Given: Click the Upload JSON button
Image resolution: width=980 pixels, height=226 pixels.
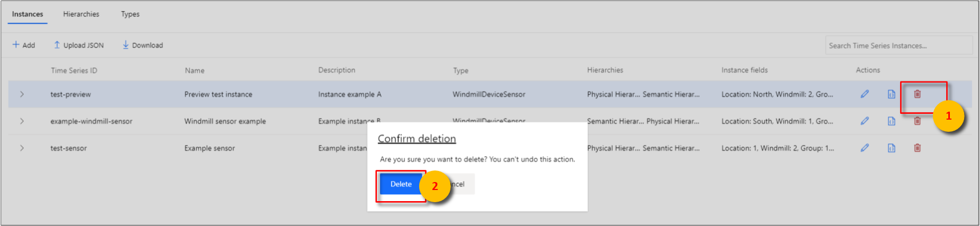Looking at the screenshot, I should coord(79,45).
